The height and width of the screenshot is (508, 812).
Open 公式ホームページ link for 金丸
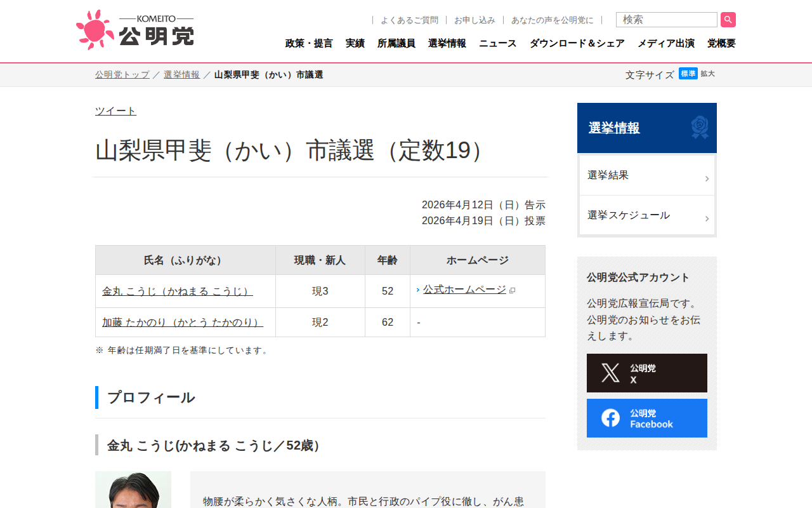pyautogui.click(x=464, y=290)
